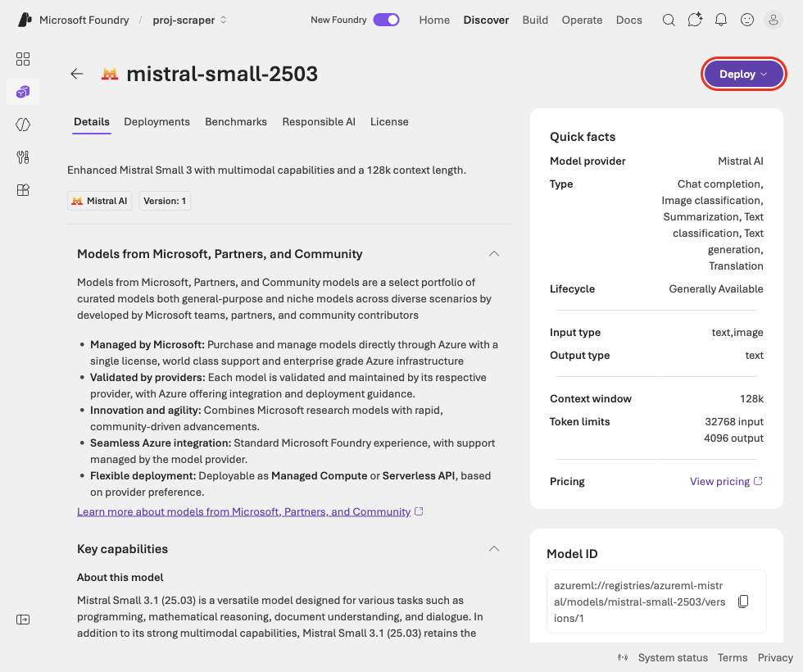Switch to the Benchmarks tab
This screenshot has height=672, width=803.
click(236, 122)
